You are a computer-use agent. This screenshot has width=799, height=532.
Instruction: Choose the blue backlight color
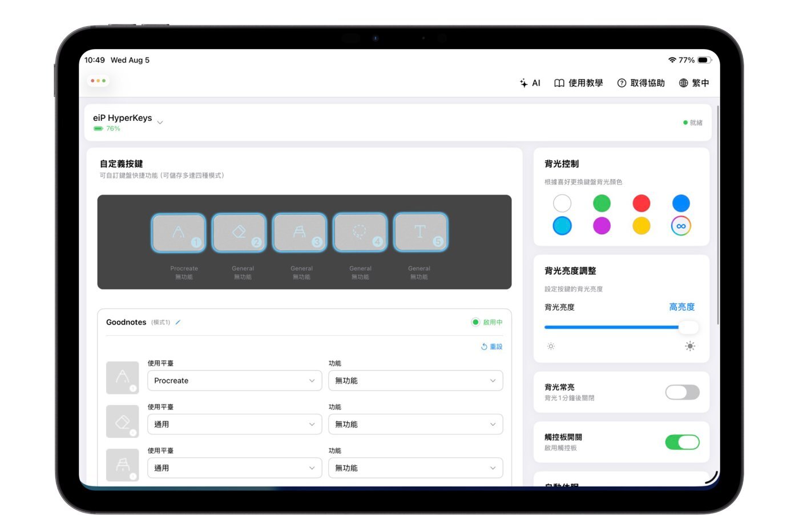click(681, 203)
